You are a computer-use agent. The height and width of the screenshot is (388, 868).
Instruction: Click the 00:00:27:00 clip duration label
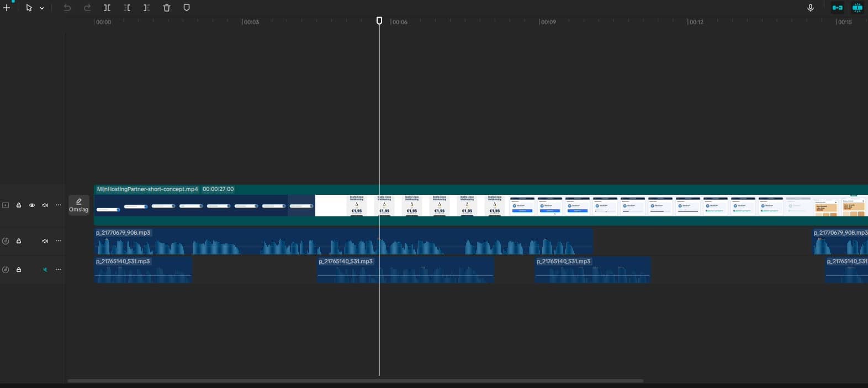218,189
